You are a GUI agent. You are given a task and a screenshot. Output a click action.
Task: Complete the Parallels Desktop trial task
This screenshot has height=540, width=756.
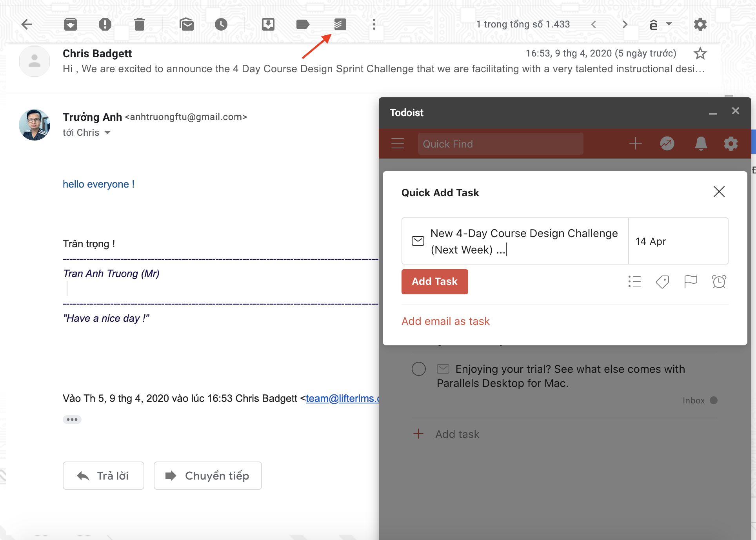[x=419, y=369]
